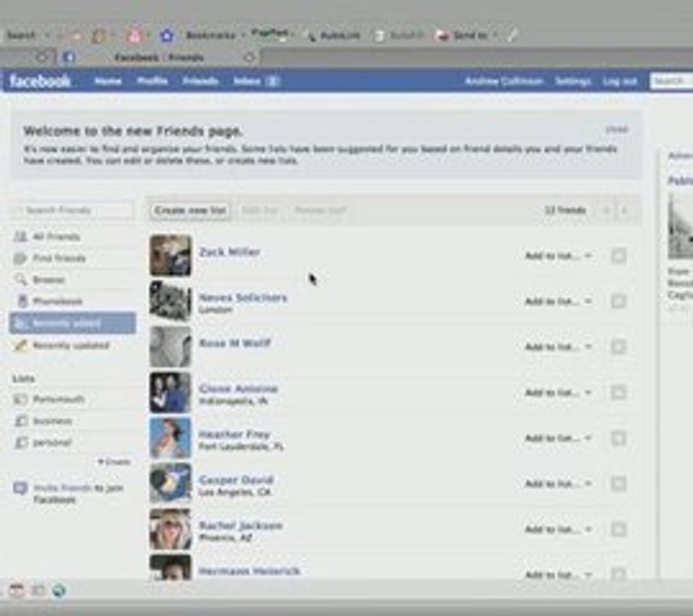The height and width of the screenshot is (616, 693).
Task: Tick the checkbox for Neves Solicitors
Action: tap(619, 301)
